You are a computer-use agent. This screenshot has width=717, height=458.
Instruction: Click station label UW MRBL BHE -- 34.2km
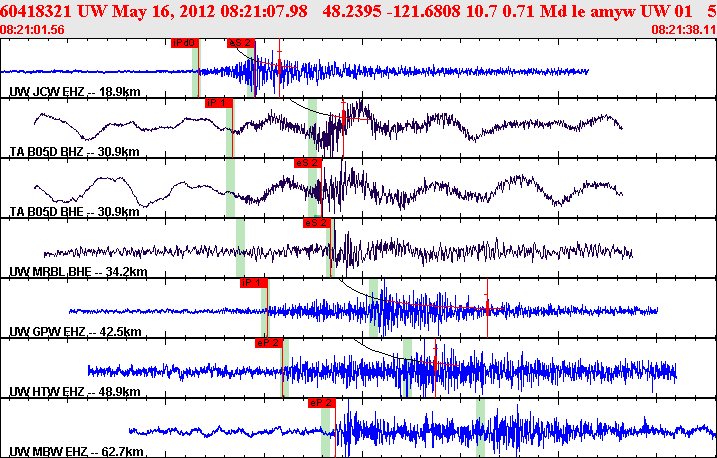point(78,272)
